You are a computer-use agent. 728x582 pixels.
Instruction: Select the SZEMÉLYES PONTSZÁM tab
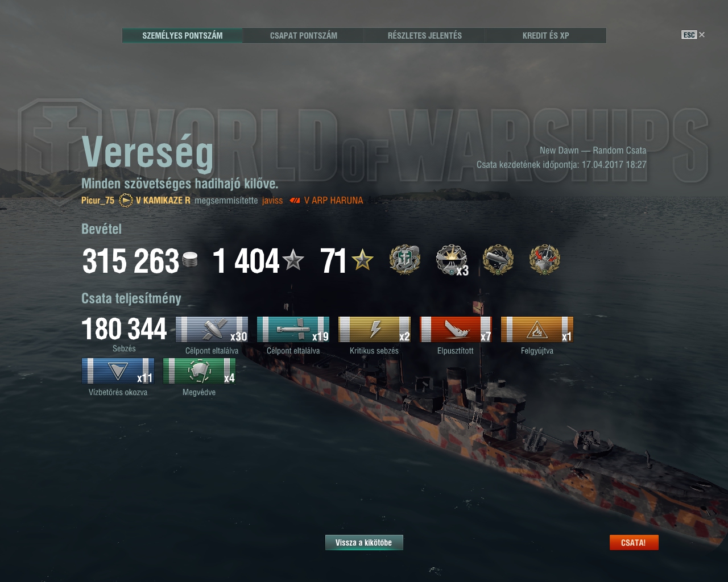point(183,35)
